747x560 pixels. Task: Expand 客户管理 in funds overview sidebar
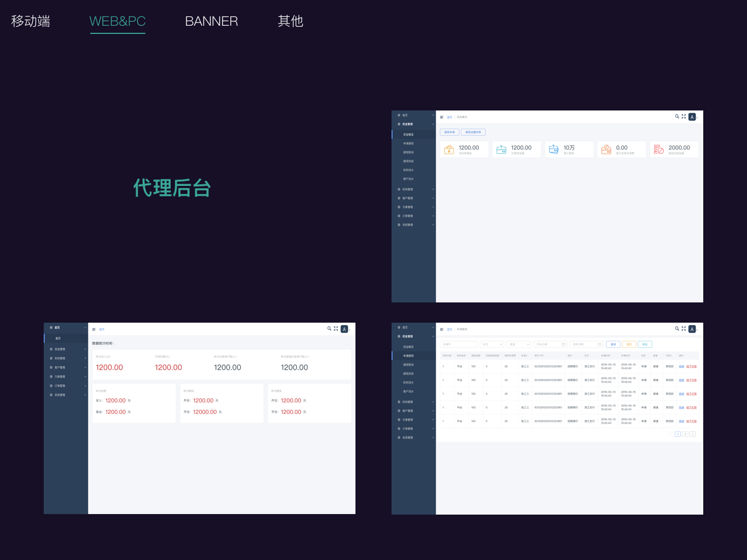(x=414, y=198)
